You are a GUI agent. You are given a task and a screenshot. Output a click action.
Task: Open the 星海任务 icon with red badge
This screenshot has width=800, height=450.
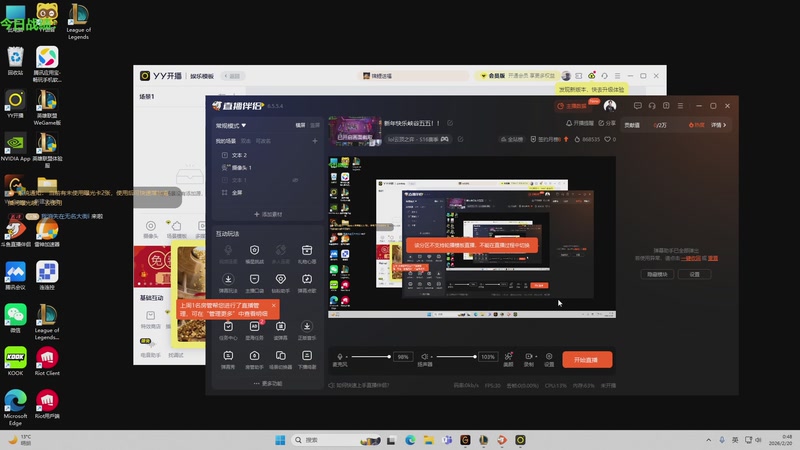254,327
